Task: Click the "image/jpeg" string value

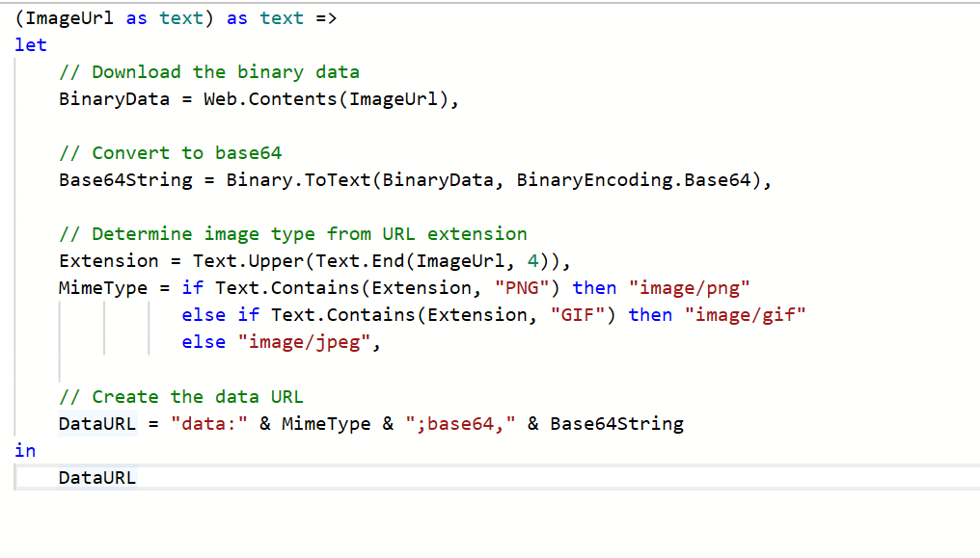Action: (303, 342)
